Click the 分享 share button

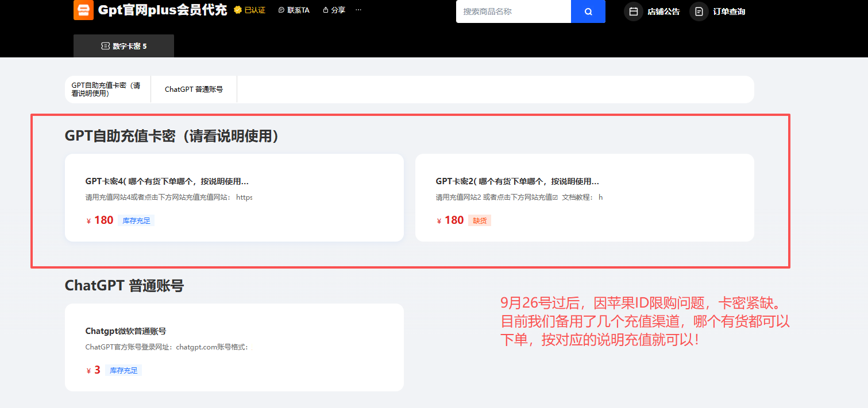(x=334, y=10)
